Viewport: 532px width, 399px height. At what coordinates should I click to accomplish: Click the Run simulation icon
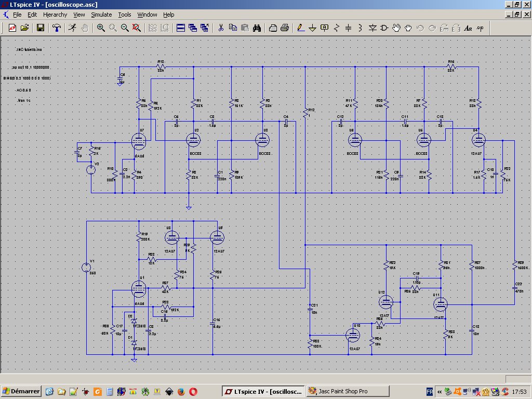tap(72, 28)
